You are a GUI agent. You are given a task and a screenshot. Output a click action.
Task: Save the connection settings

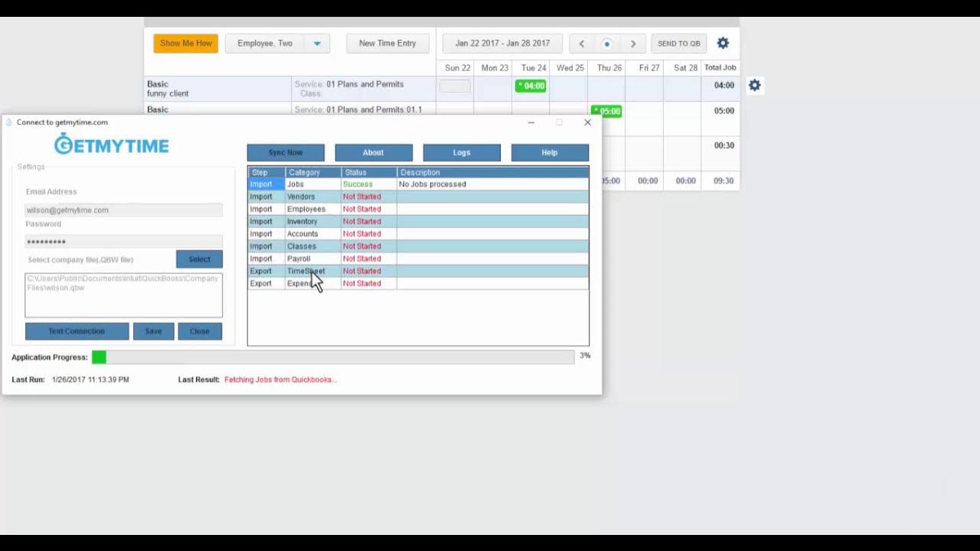153,331
